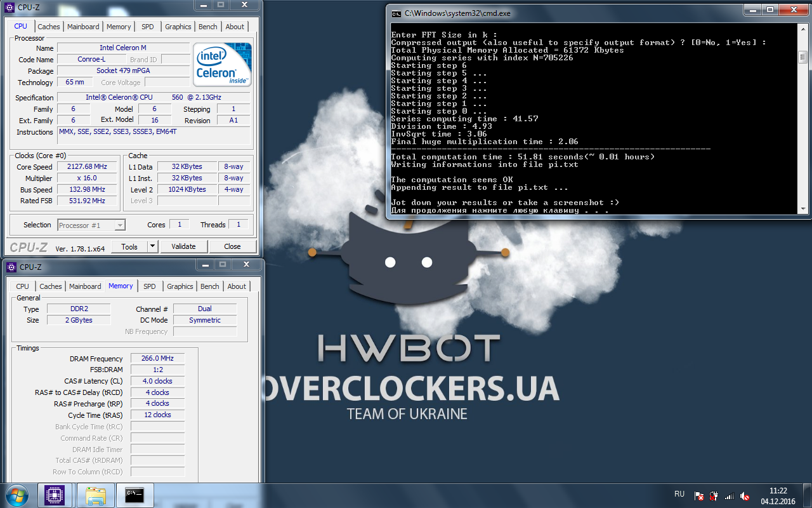Click Ext. Model field 16
812x508 pixels.
click(155, 120)
